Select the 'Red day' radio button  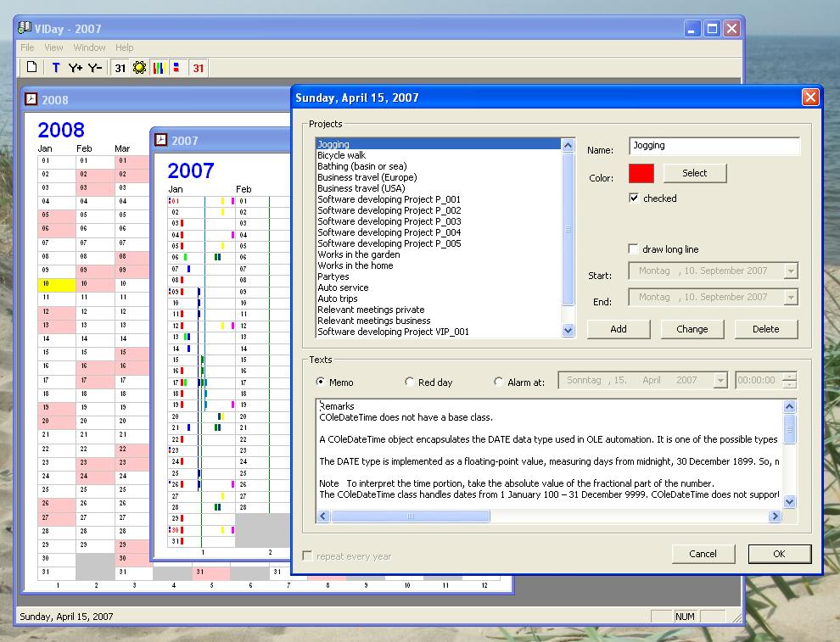[x=411, y=382]
